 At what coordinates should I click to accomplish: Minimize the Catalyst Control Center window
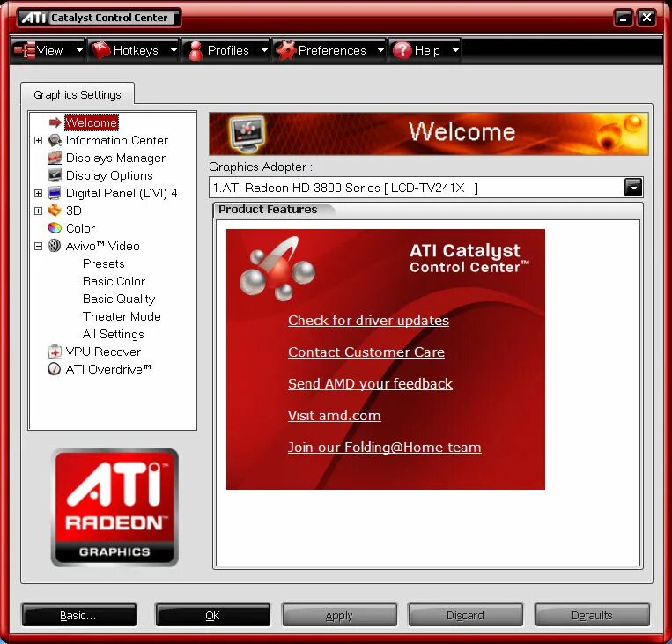tap(624, 18)
